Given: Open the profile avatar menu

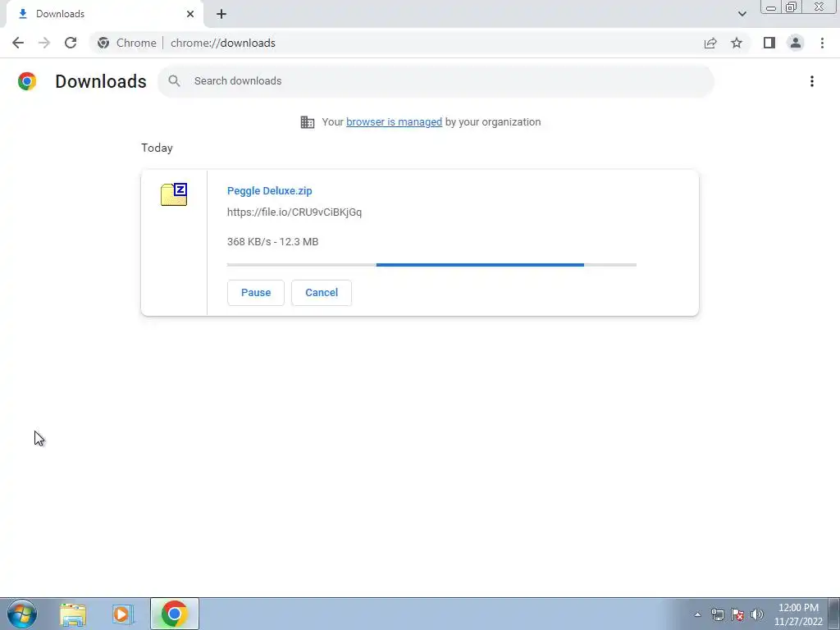Looking at the screenshot, I should click(x=796, y=43).
